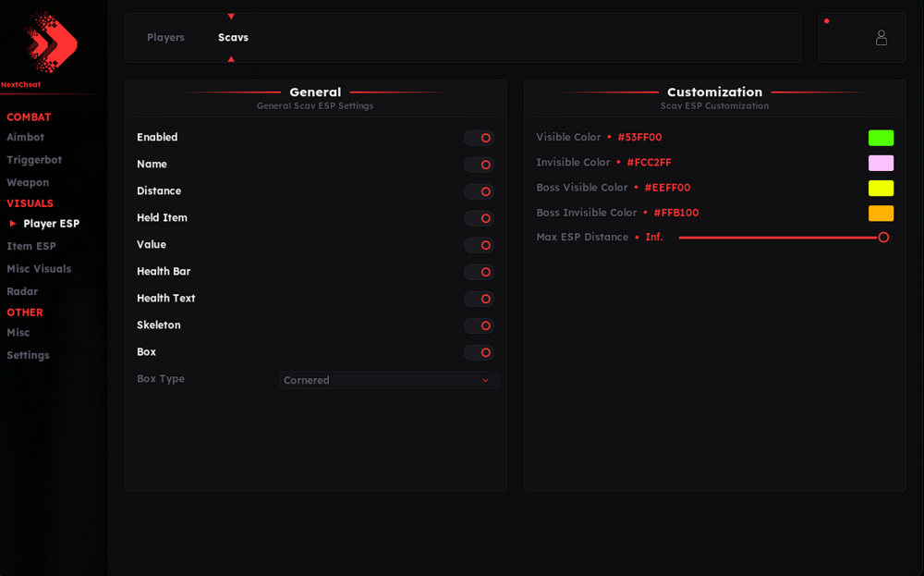This screenshot has height=576, width=924.
Task: Switch to the Players tab
Action: click(x=165, y=37)
